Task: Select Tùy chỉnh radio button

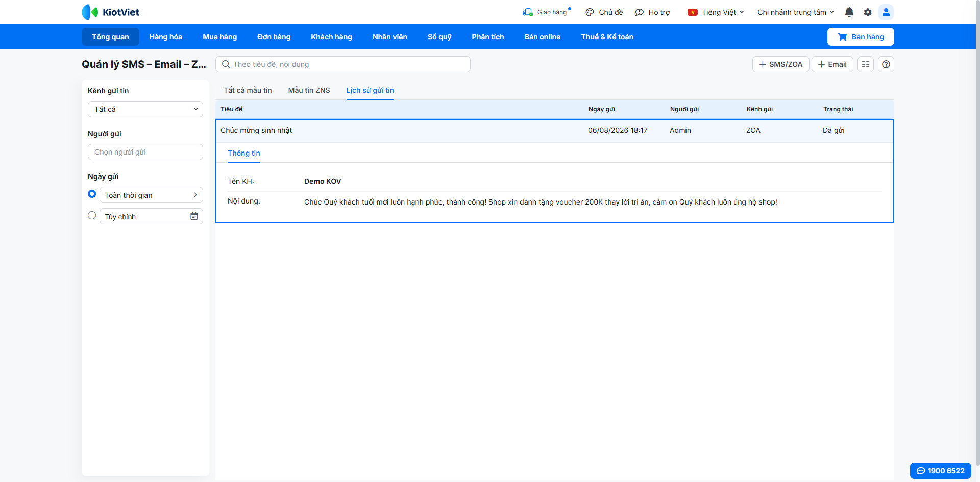Action: (92, 215)
